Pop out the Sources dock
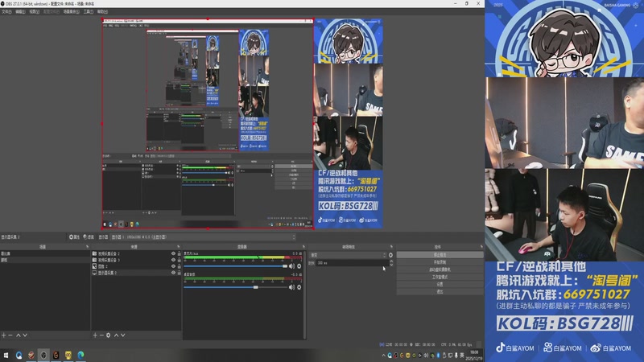Image resolution: width=644 pixels, height=362 pixels. click(178, 247)
